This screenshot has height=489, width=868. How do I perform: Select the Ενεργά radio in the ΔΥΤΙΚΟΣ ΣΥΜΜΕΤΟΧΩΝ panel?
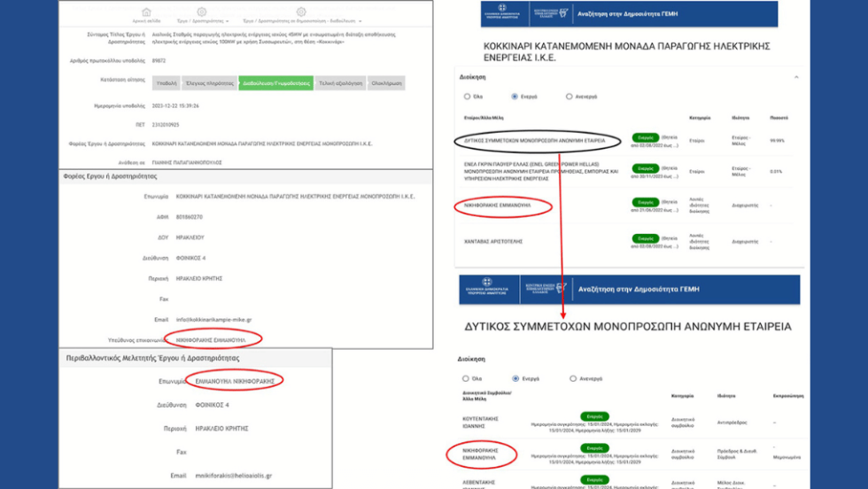pyautogui.click(x=515, y=379)
